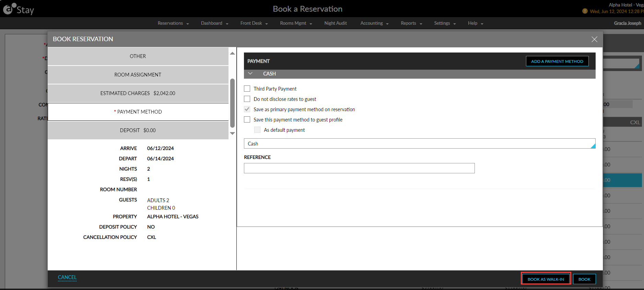Collapse the Cash payment section chevron

pos(250,73)
